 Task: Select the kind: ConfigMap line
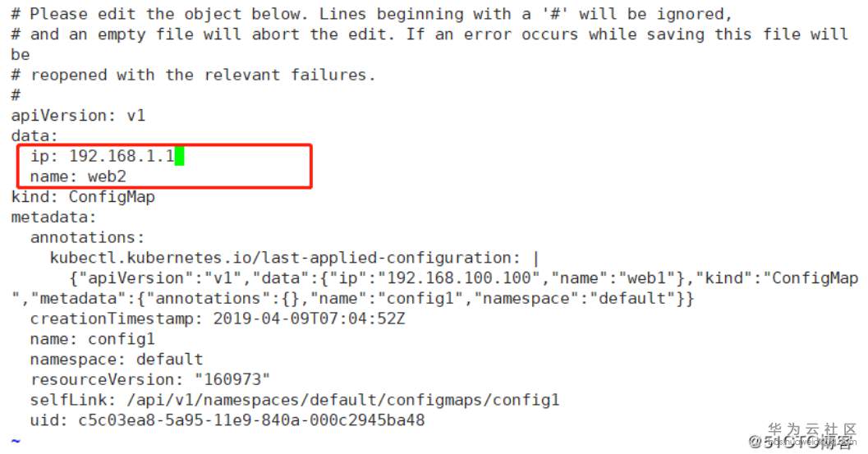[x=83, y=197]
